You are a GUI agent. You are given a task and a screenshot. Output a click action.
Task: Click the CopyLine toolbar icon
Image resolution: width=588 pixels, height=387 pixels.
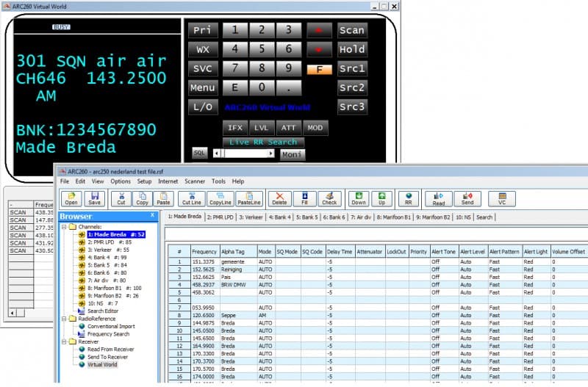coord(220,198)
